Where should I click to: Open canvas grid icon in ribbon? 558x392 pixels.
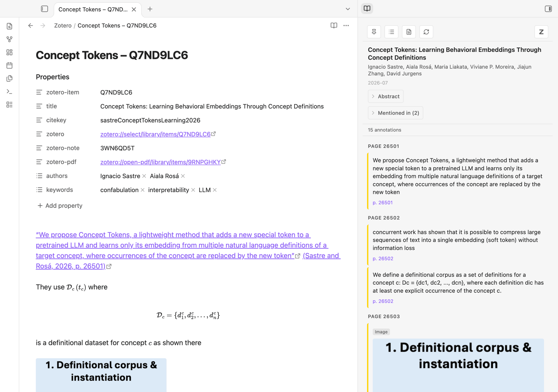pos(9,52)
